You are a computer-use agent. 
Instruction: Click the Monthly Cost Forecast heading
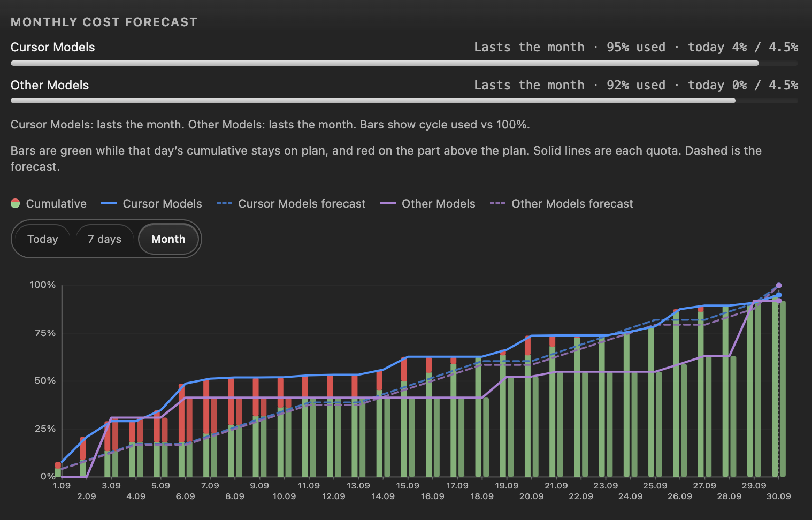(104, 22)
